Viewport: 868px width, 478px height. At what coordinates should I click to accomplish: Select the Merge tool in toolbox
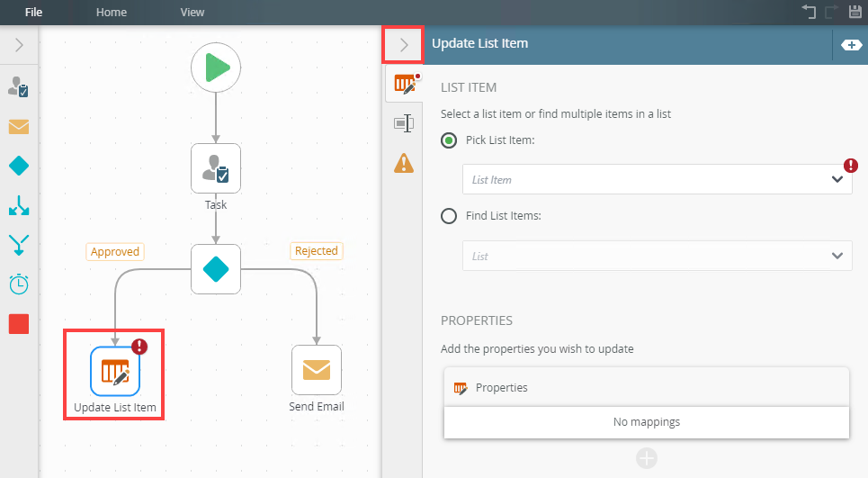click(x=19, y=245)
